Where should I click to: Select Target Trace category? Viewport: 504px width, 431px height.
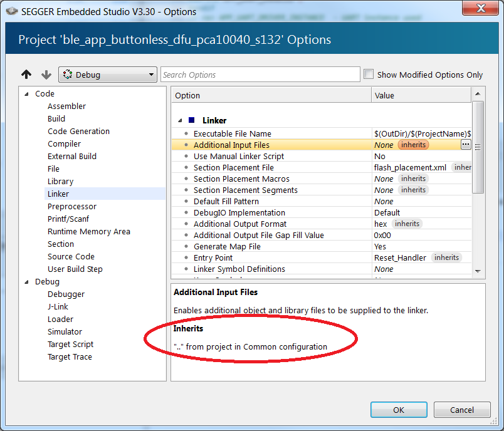[x=70, y=357]
